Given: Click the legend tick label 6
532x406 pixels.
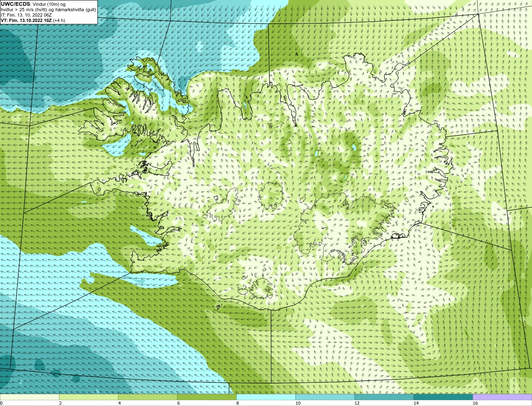Looking at the screenshot, I should [178, 403].
